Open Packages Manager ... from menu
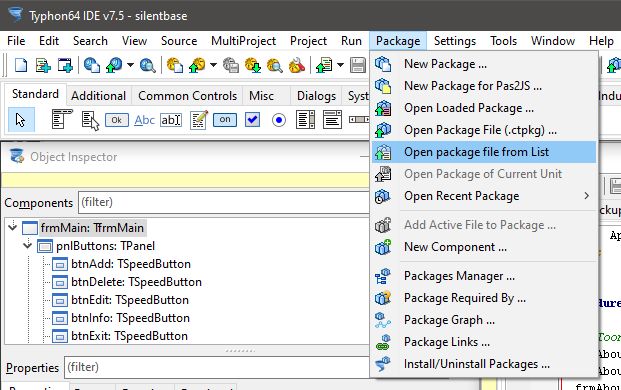 (484, 276)
